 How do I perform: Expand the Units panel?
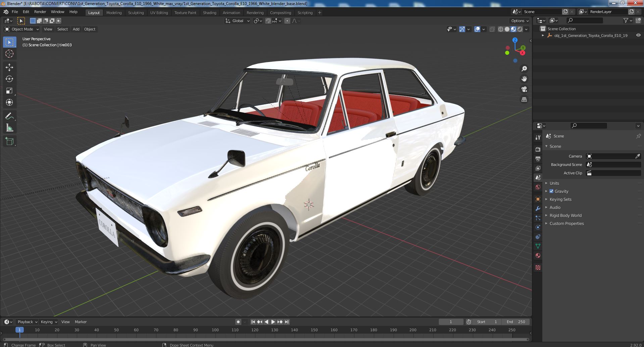click(x=554, y=183)
